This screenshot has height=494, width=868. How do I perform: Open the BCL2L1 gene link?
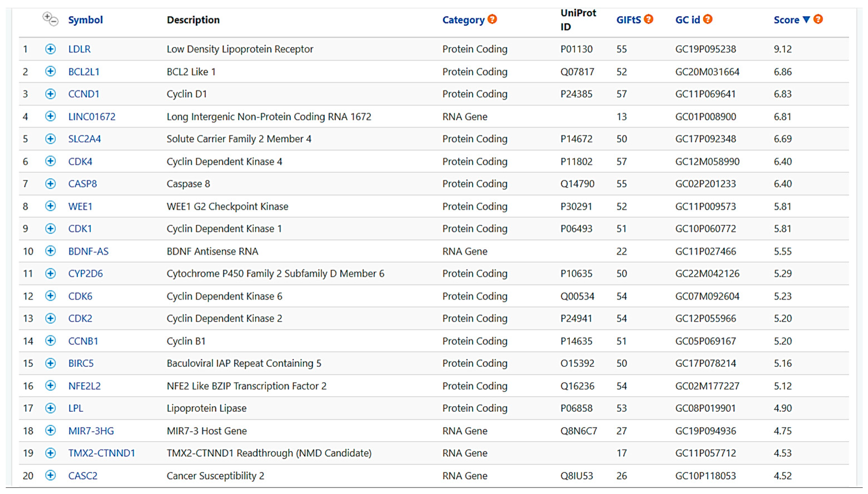[84, 72]
